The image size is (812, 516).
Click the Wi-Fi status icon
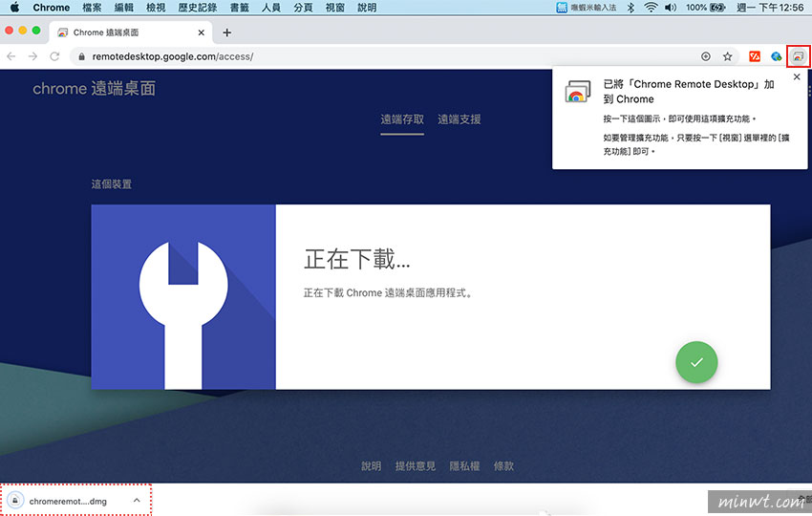coord(651,8)
